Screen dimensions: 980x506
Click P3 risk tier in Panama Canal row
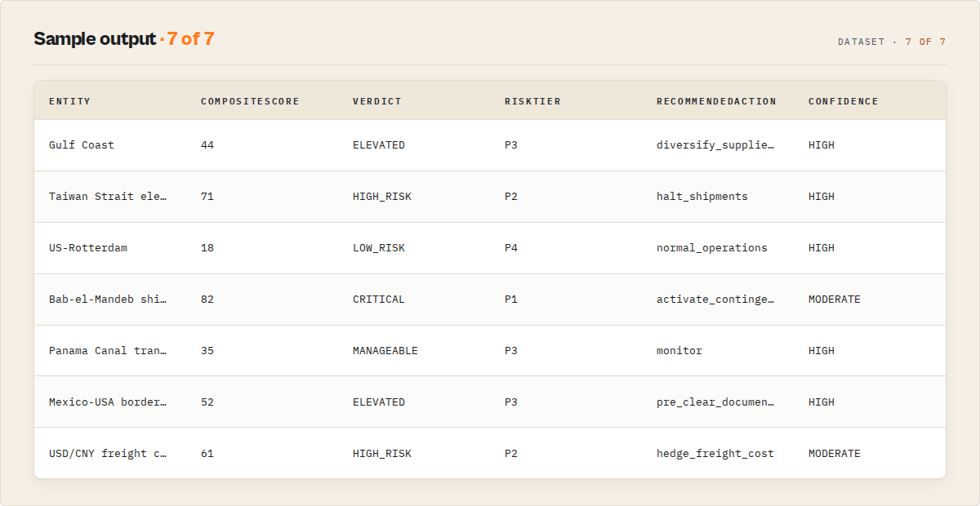coord(511,351)
